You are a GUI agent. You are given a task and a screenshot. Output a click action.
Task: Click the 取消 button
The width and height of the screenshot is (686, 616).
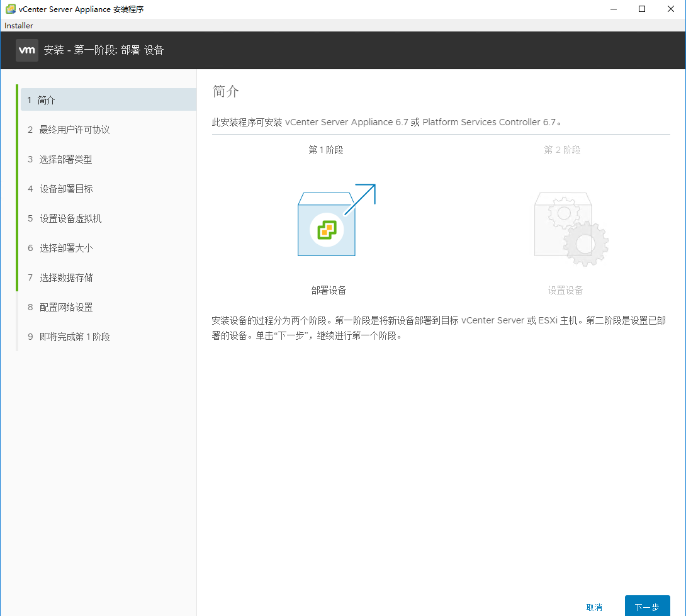[594, 607]
